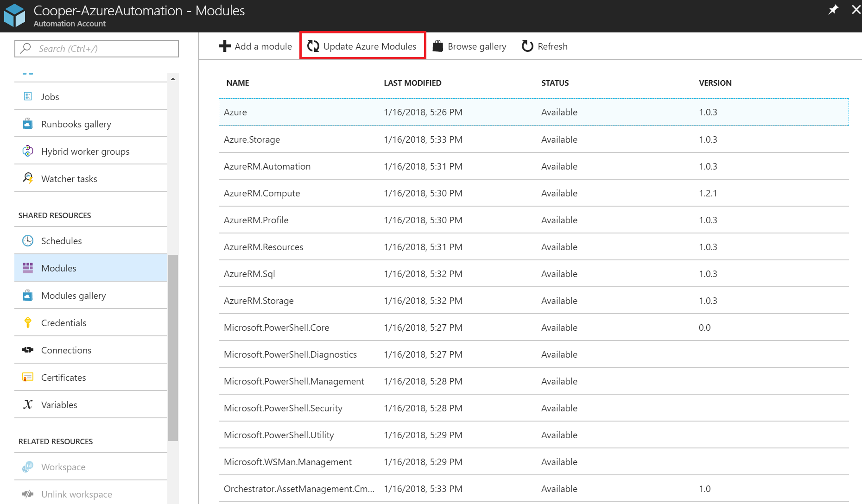Click version 0.0 of Microsoft.PowerShell.Core

point(704,327)
